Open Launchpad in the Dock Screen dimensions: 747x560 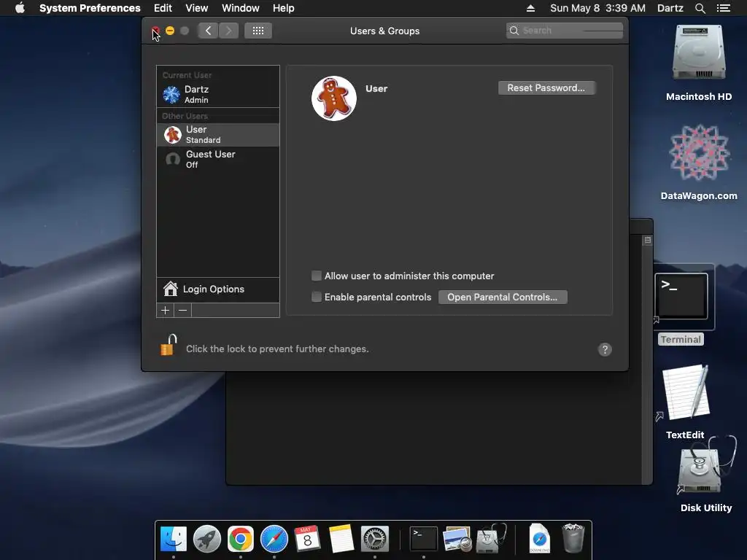[206, 539]
